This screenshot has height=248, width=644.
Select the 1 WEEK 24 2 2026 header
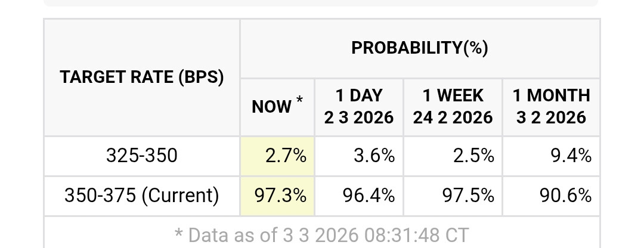pyautogui.click(x=453, y=106)
